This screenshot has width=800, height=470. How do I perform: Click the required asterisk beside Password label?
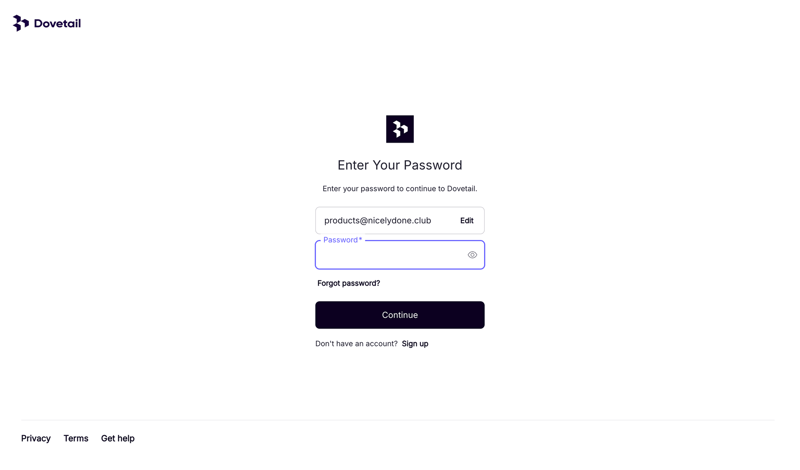click(x=360, y=240)
